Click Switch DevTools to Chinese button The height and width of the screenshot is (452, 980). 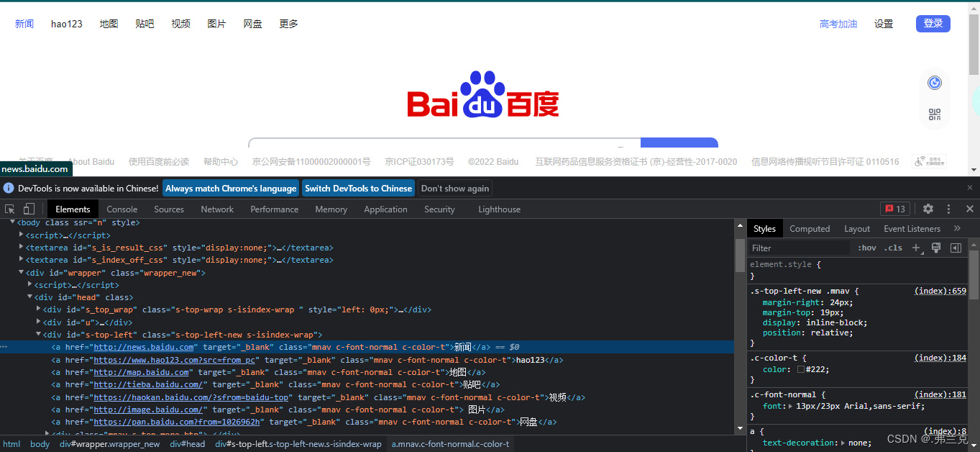pyautogui.click(x=358, y=188)
